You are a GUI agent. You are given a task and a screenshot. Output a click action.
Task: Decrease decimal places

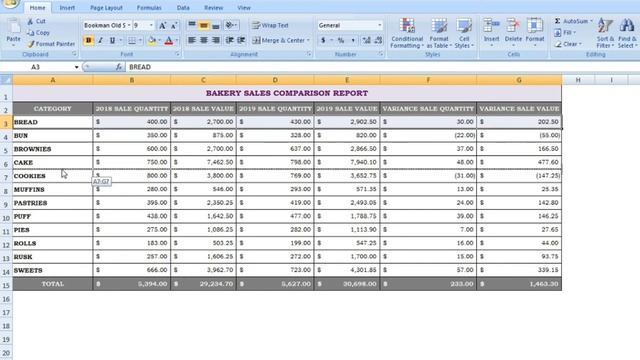point(378,40)
